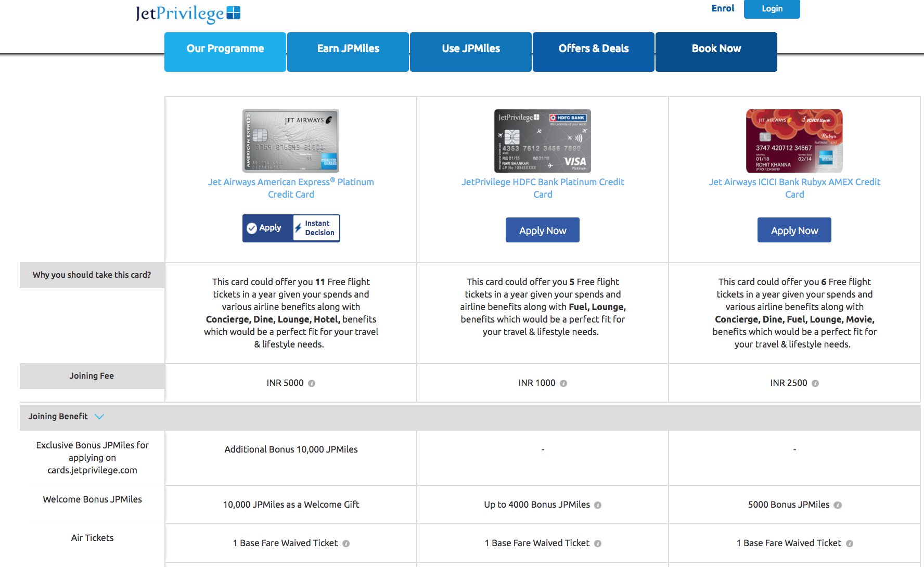Click the HDFC Bank Visa card image
The image size is (924, 567).
[543, 141]
